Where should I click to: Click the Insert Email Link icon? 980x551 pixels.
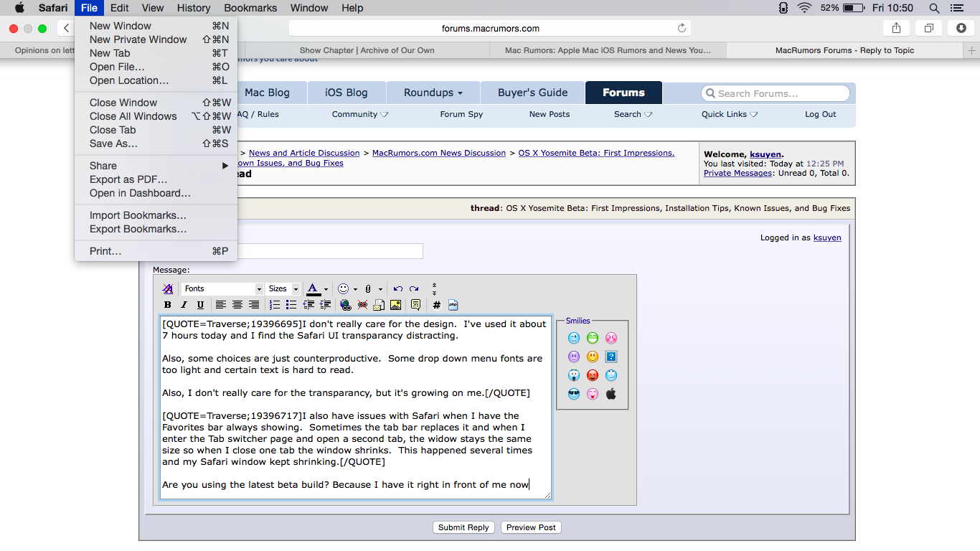point(379,305)
